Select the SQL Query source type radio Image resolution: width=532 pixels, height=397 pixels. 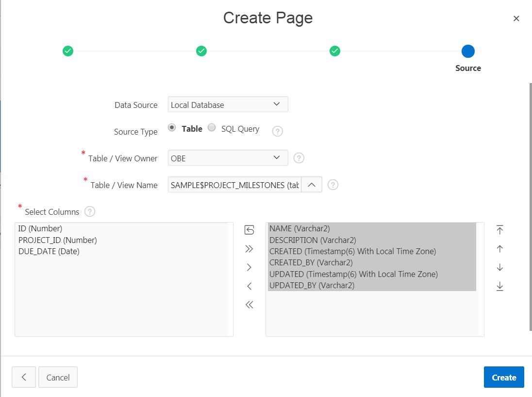coord(212,127)
